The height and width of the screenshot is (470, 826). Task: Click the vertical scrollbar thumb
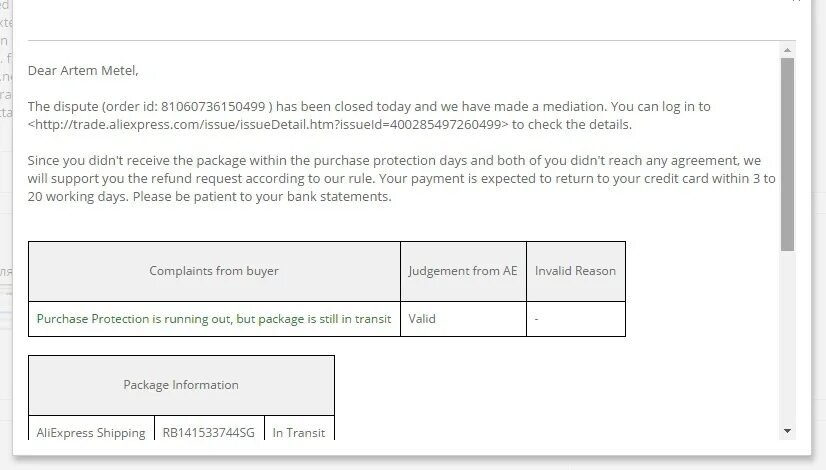pyautogui.click(x=787, y=154)
